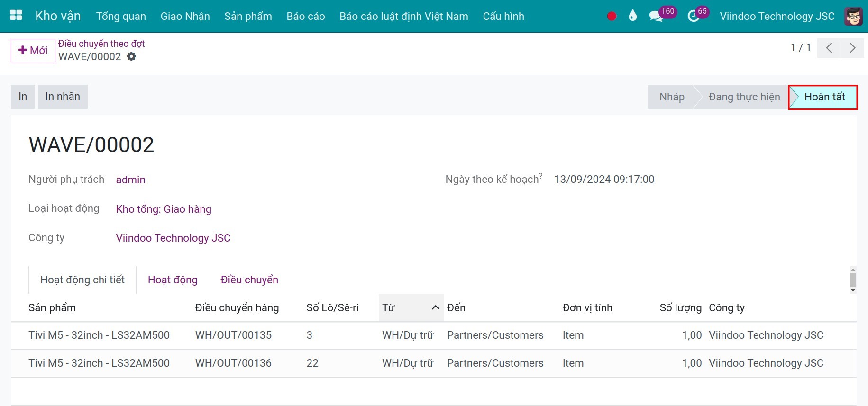Go to previous record arrow
The height and width of the screenshot is (406, 868).
click(829, 48)
